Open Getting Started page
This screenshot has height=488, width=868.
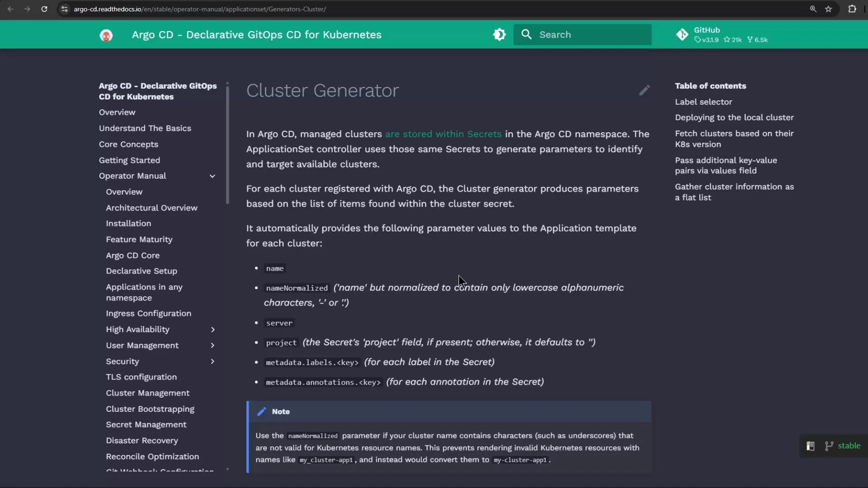[x=129, y=160]
